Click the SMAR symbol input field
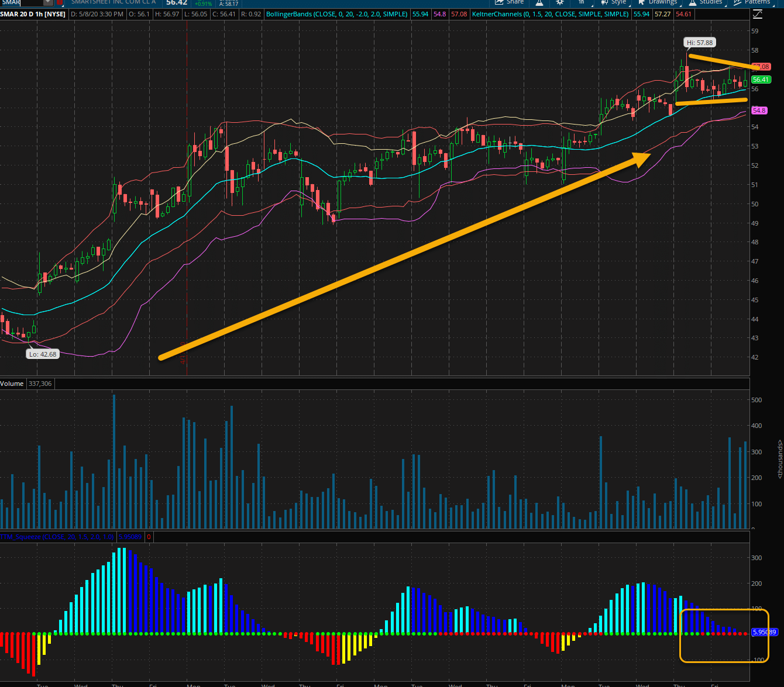Screen dimensions: 784x687 (21, 2)
